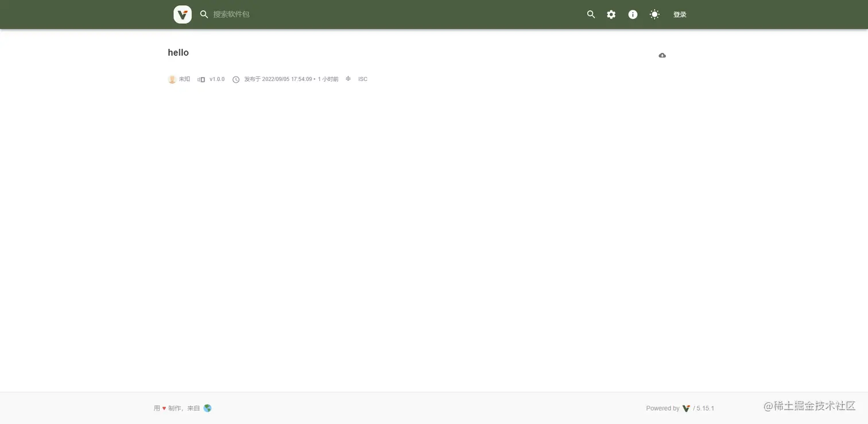Click the version icon beside v1.0.0

click(x=200, y=79)
